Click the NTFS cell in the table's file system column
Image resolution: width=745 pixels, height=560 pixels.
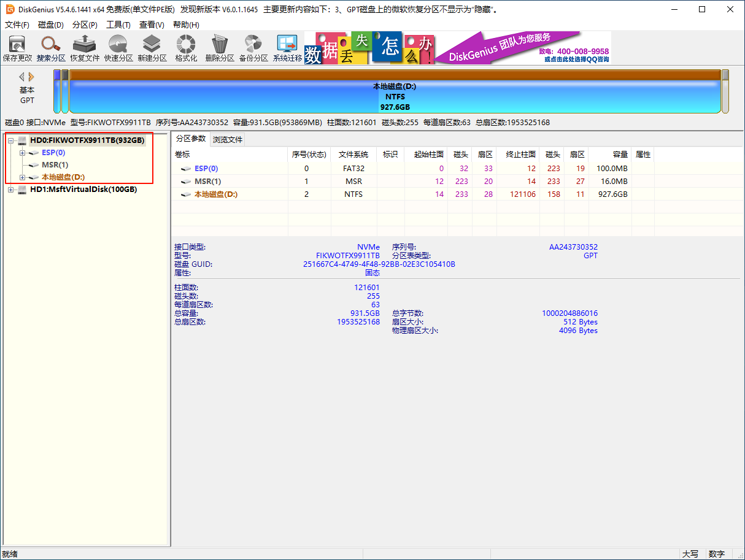[353, 194]
